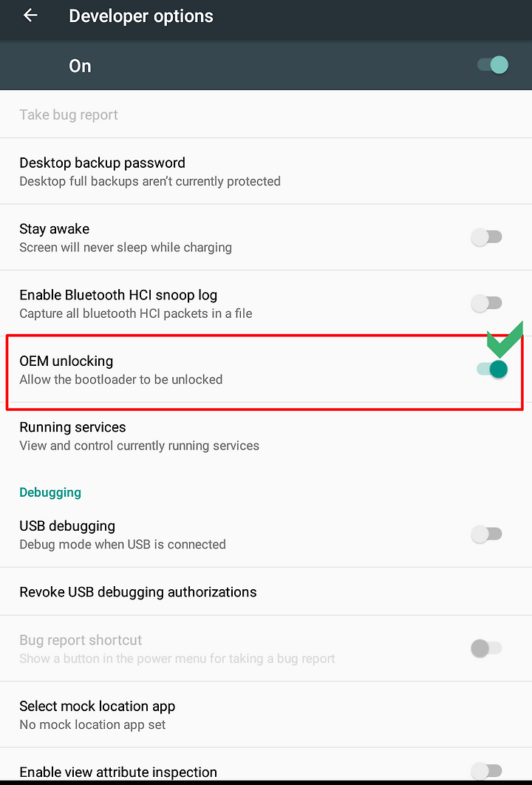Go back using the arrow icon

[x=30, y=16]
